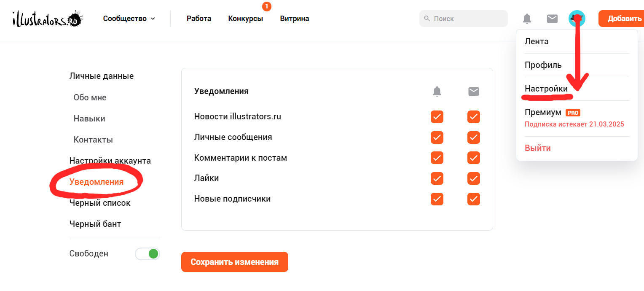Click the Добавить button
The height and width of the screenshot is (291, 644).
[621, 19]
